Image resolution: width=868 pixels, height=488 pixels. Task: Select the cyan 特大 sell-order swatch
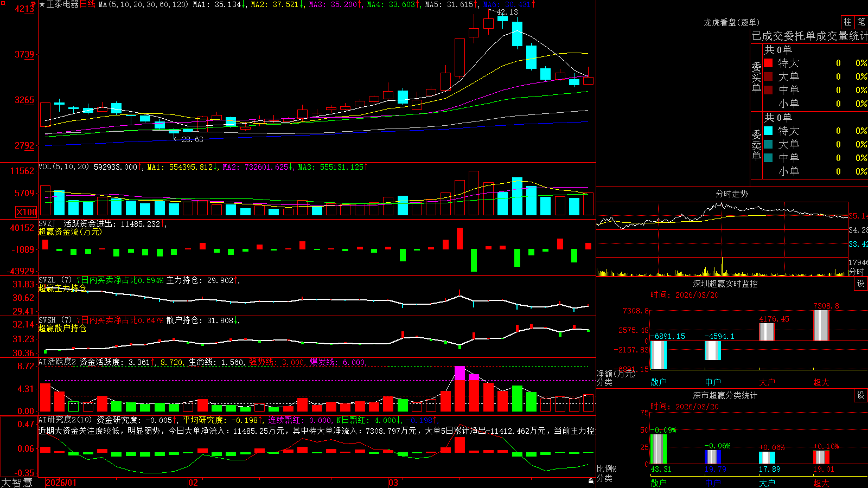coord(768,131)
